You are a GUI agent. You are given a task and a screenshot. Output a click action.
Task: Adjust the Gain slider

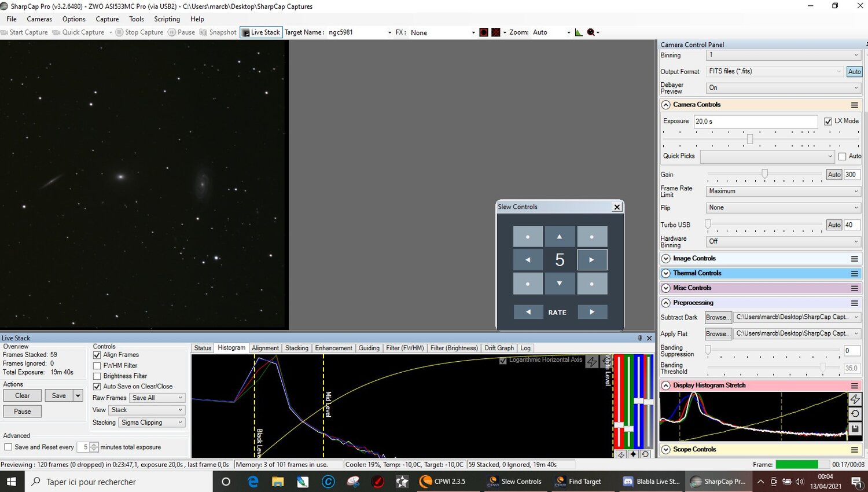point(764,174)
